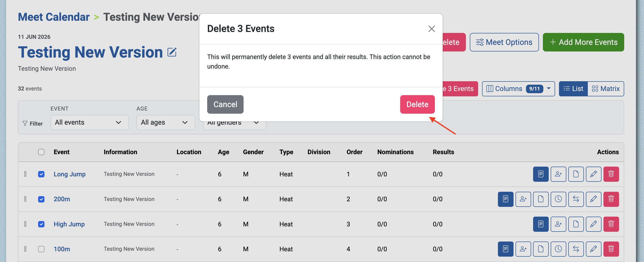Trash icon for the 100m event

pyautogui.click(x=611, y=249)
